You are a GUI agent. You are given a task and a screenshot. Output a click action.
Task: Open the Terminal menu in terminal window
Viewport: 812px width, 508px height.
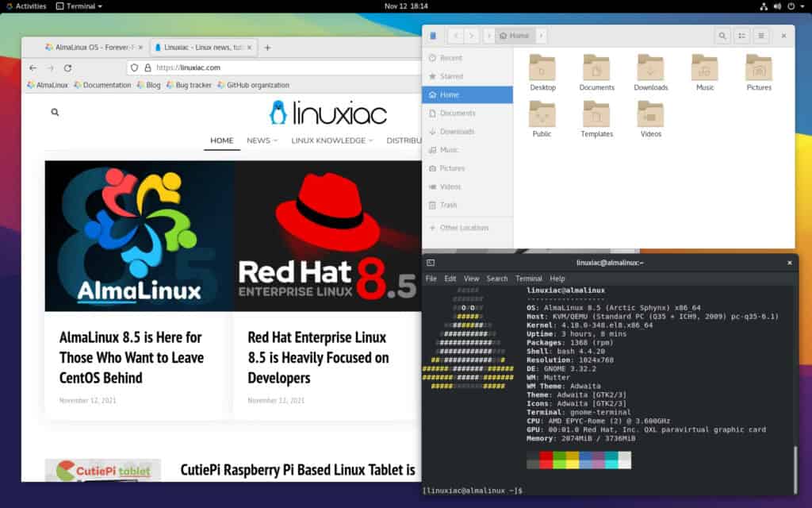point(529,279)
